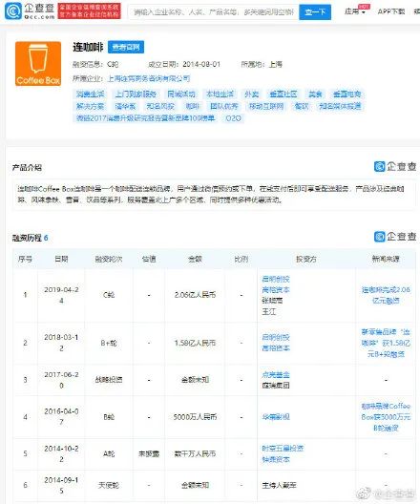
Task: Open the 1.58亿 B+ round news link
Action: pyautogui.click(x=386, y=343)
